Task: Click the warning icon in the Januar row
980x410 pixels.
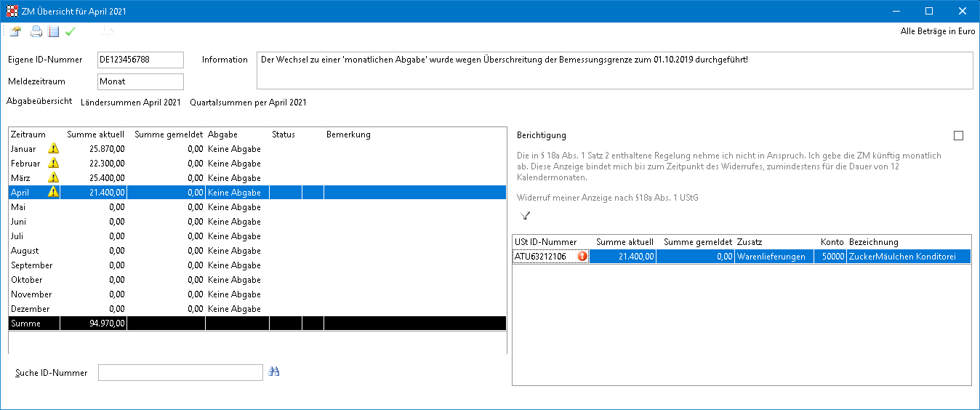Action: pos(53,149)
